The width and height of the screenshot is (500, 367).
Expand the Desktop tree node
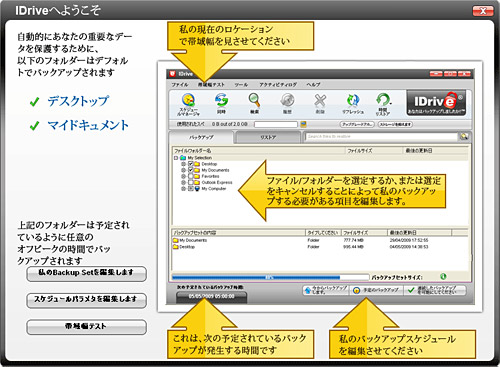tap(183, 164)
